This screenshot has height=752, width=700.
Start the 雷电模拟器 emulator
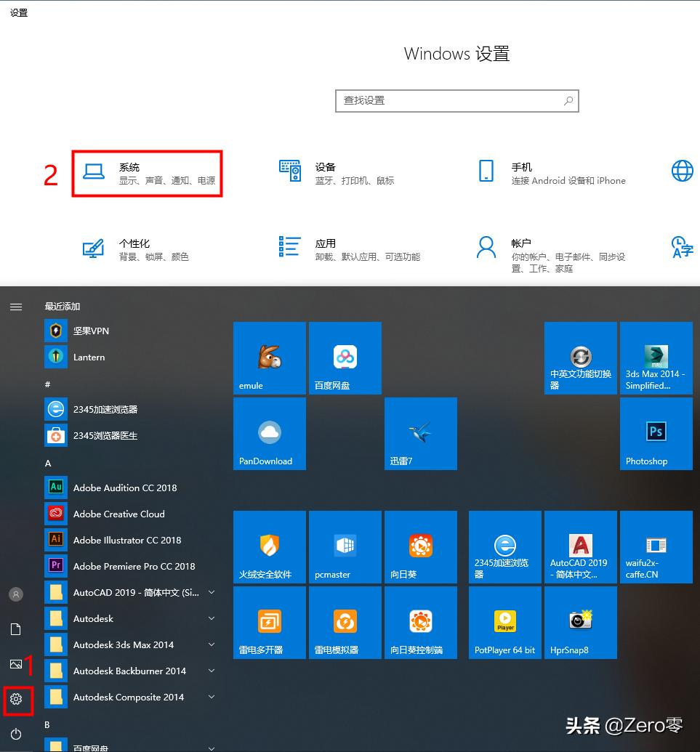(x=345, y=622)
